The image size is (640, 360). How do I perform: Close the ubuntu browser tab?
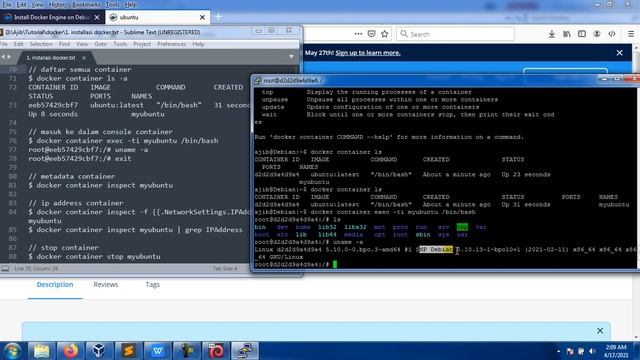pos(202,17)
